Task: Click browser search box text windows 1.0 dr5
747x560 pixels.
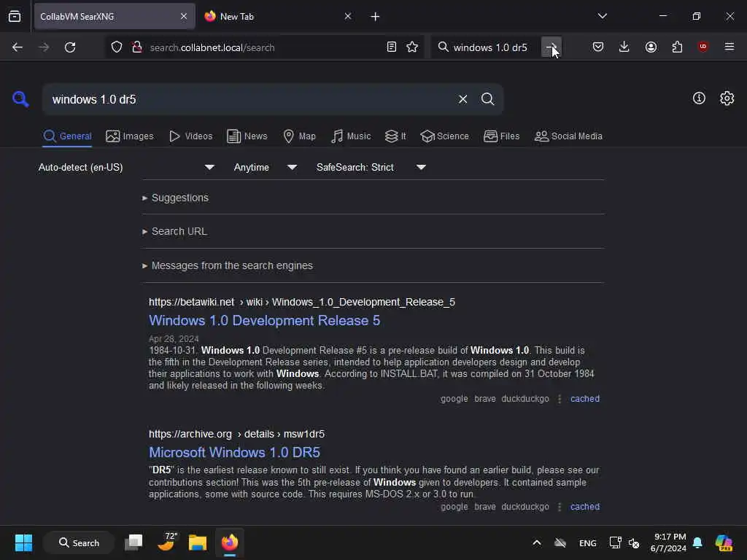Action: coord(490,47)
